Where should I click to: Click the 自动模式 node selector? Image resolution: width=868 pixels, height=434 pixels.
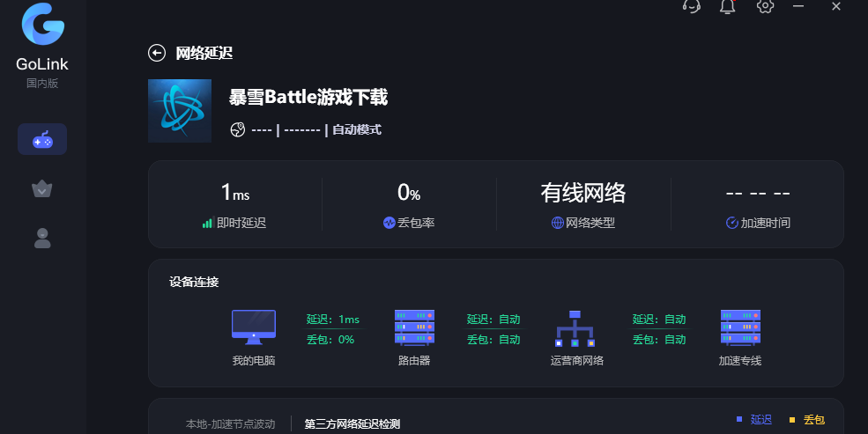[x=356, y=129]
